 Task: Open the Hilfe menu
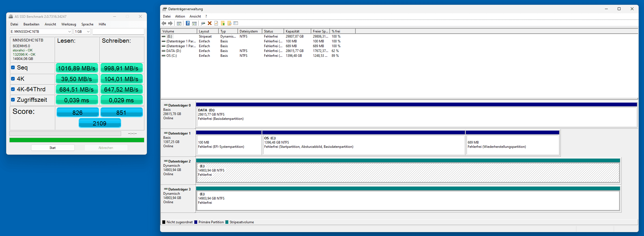tap(102, 24)
